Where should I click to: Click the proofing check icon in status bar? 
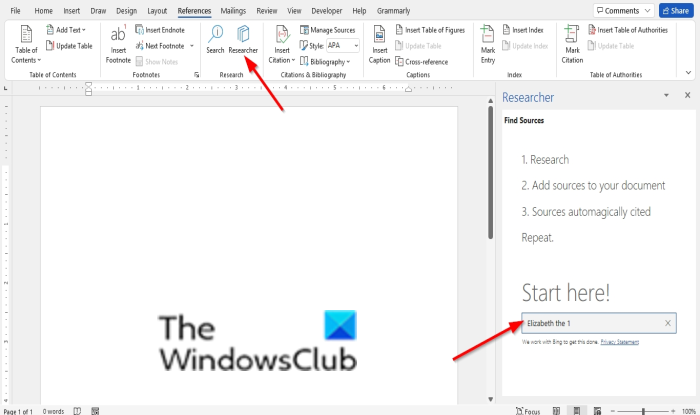[x=77, y=411]
